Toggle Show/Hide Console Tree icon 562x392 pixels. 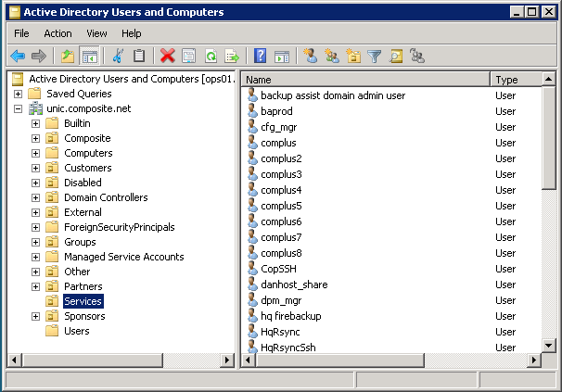tap(89, 57)
